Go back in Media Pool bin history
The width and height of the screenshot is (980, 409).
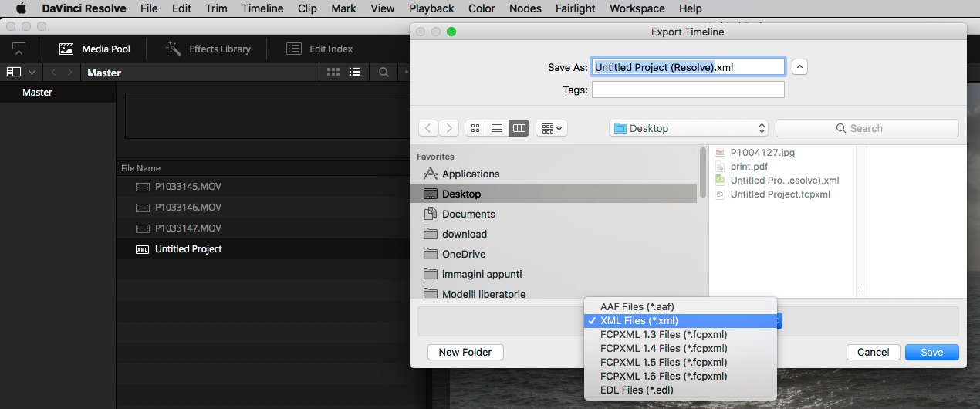(54, 73)
